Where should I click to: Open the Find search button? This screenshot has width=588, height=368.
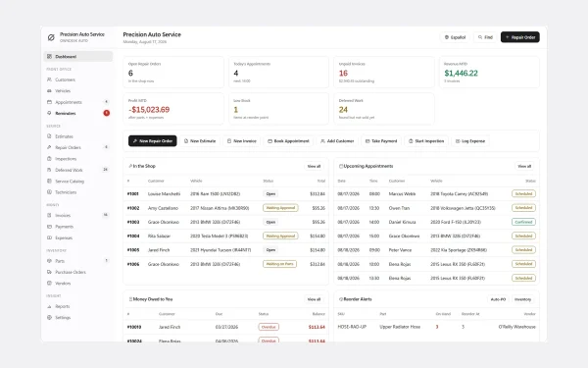(x=485, y=37)
